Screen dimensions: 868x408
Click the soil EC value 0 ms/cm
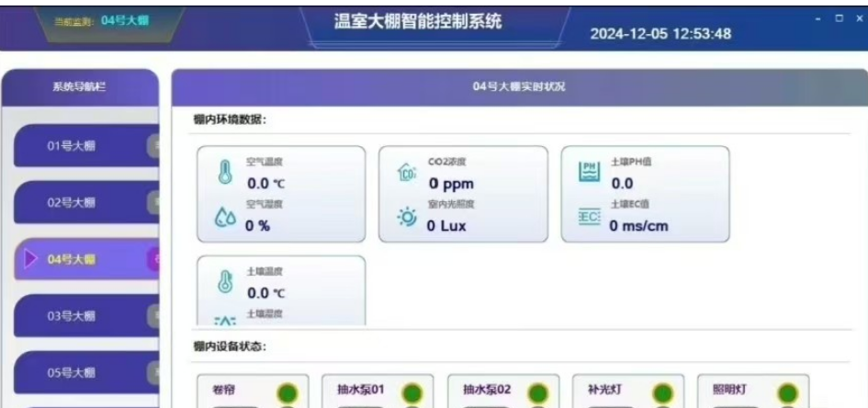tap(638, 225)
